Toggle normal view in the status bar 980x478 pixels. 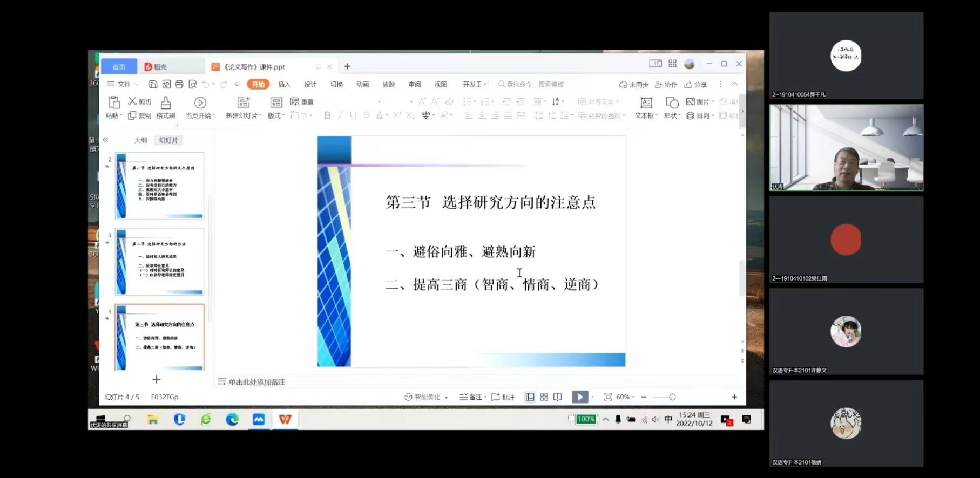click(x=530, y=397)
